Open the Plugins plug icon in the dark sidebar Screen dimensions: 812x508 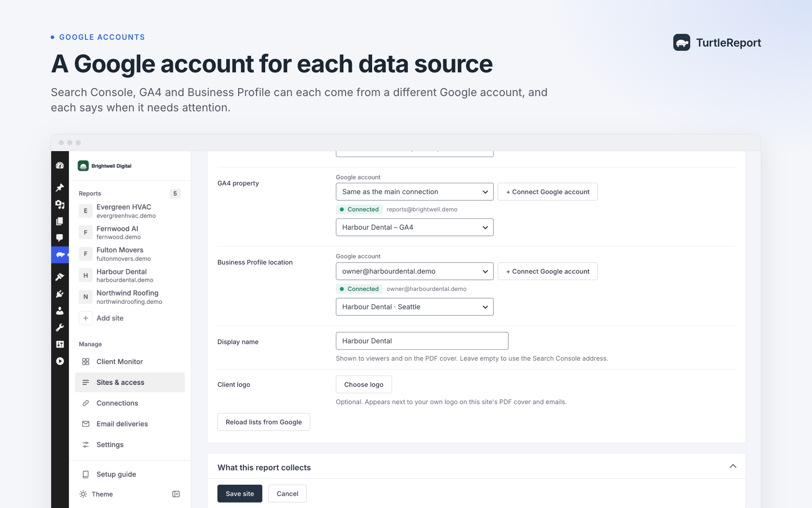(x=60, y=294)
